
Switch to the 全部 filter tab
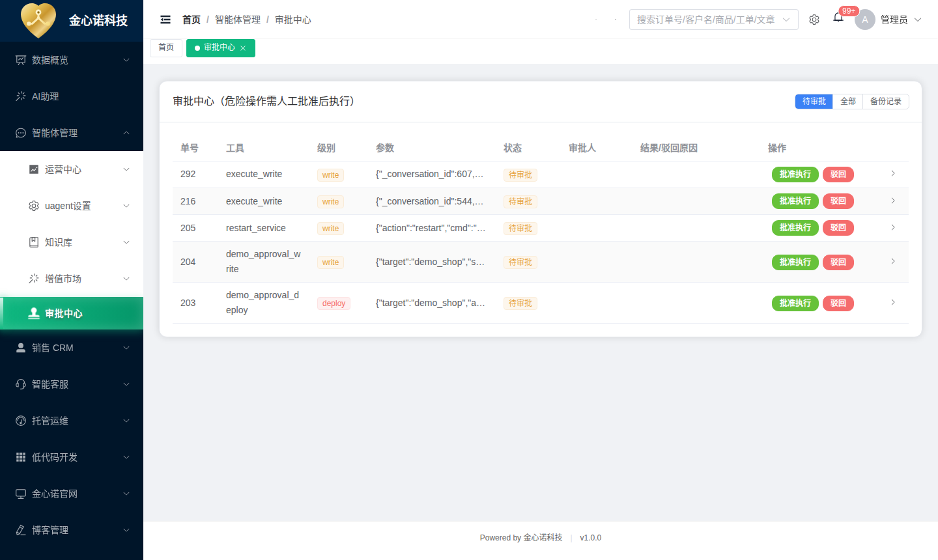(847, 102)
